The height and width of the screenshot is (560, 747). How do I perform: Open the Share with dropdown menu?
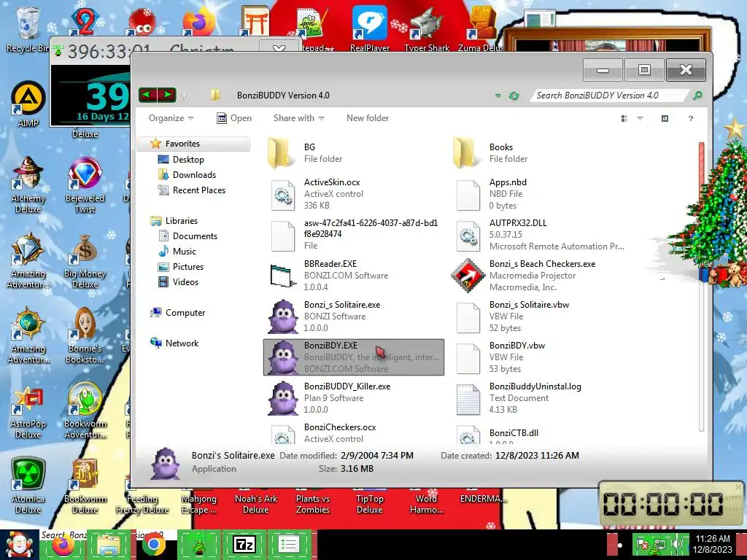(298, 118)
